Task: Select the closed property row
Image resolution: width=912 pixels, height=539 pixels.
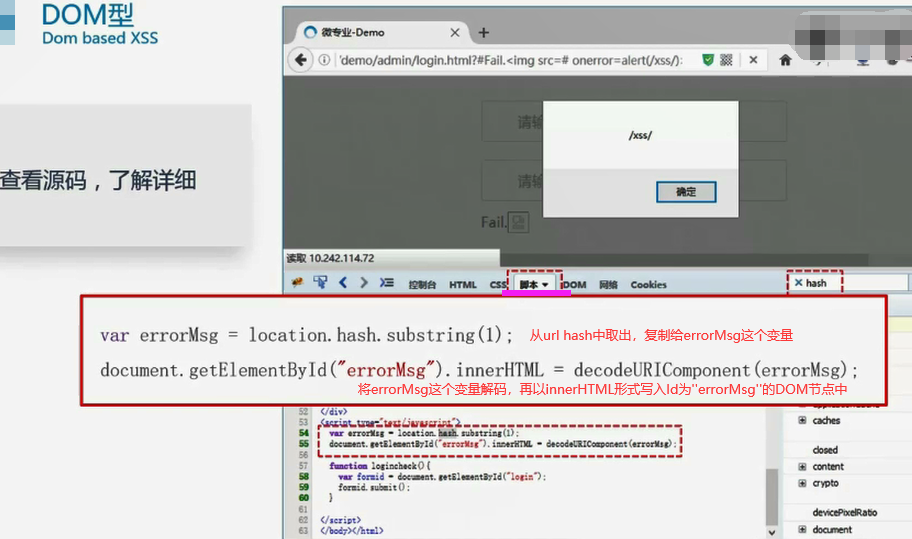Action: 825,449
